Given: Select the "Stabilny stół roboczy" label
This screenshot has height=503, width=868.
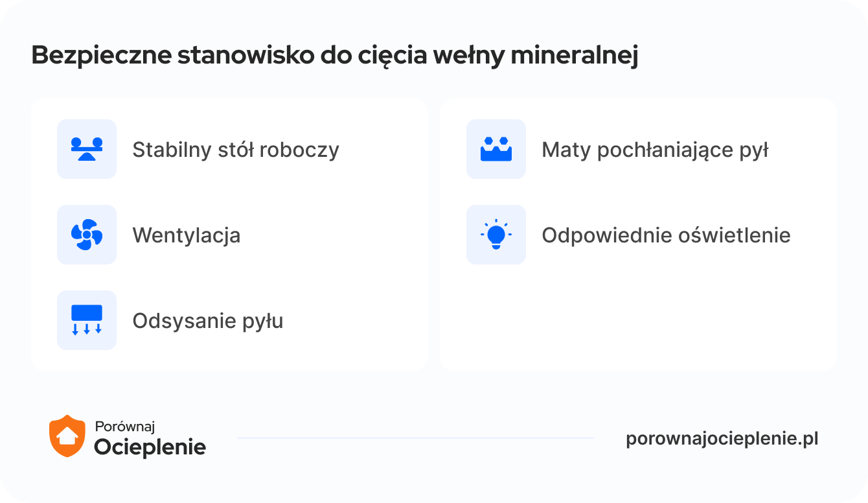Looking at the screenshot, I should pos(236,150).
